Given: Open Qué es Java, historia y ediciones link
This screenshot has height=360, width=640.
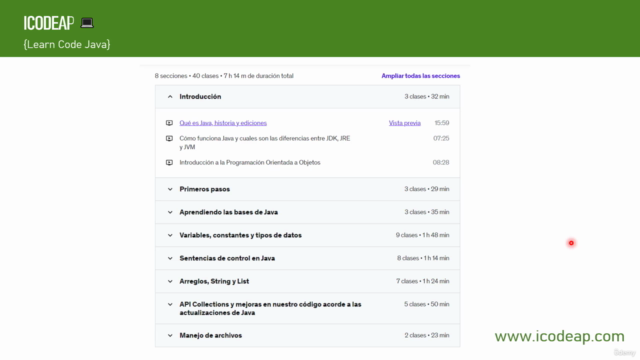Looking at the screenshot, I should pos(223,123).
